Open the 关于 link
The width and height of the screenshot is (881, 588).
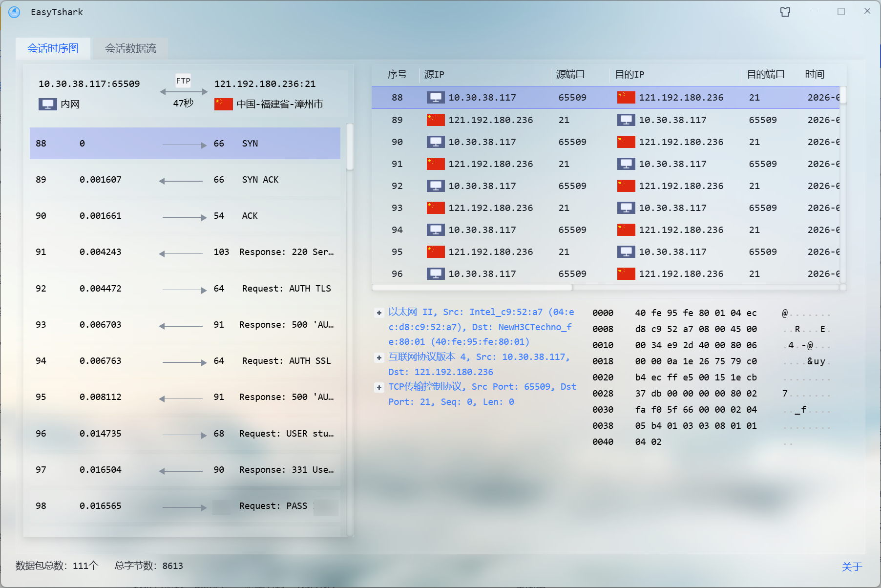[852, 567]
